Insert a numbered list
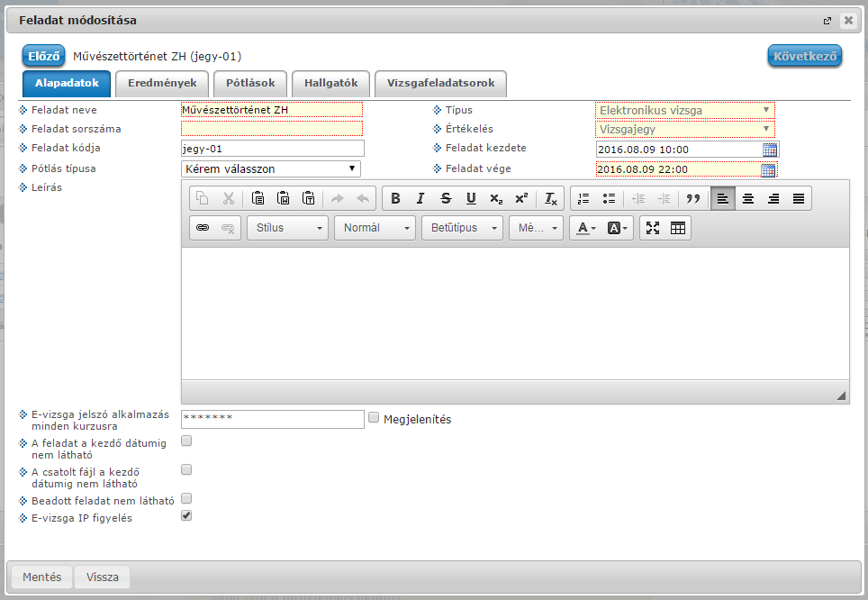Screen dimensions: 868x600 click(x=583, y=198)
